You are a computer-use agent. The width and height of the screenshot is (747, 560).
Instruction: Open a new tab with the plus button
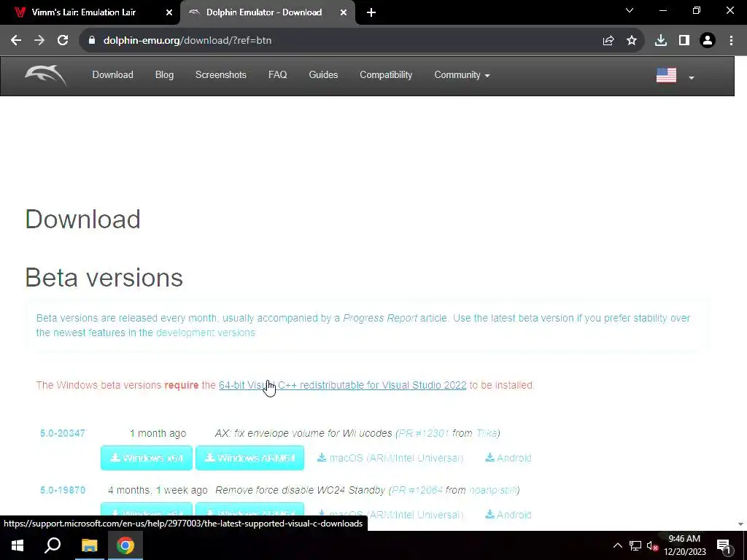pos(371,12)
